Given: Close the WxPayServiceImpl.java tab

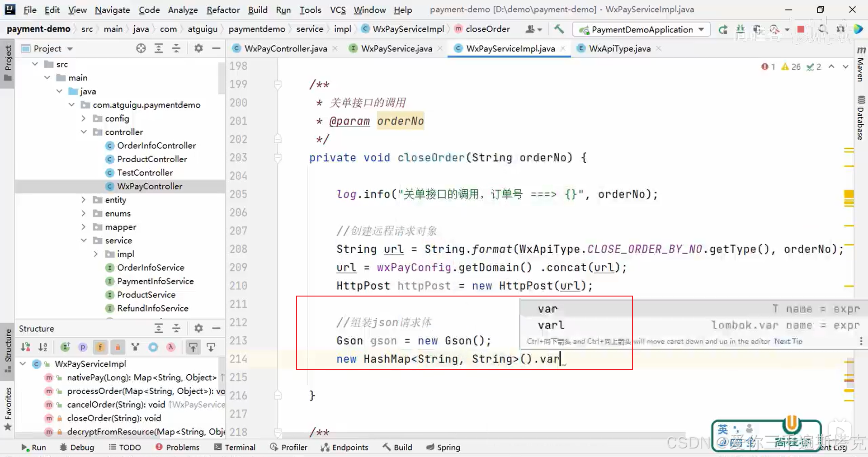Looking at the screenshot, I should pos(563,48).
